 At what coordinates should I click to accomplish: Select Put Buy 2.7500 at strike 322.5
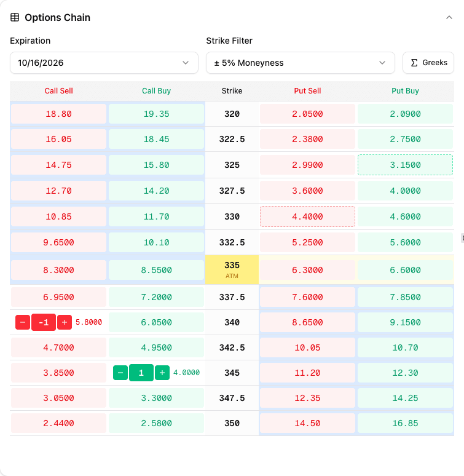pyautogui.click(x=405, y=139)
